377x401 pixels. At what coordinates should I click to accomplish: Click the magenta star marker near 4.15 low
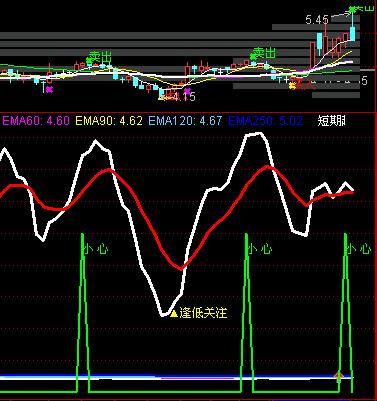(187, 90)
